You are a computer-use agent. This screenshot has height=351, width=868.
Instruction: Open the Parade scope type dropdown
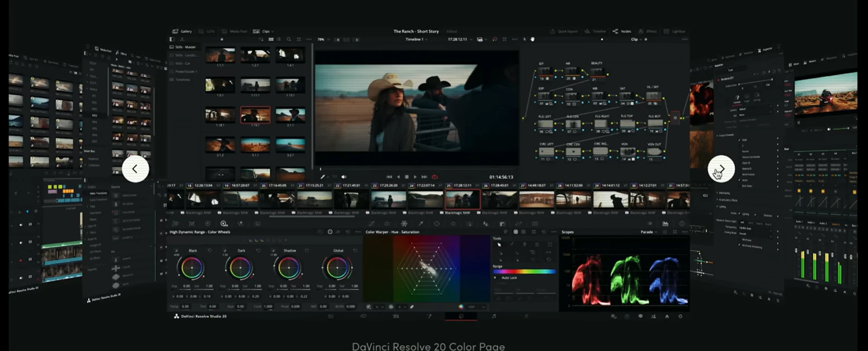[649, 232]
